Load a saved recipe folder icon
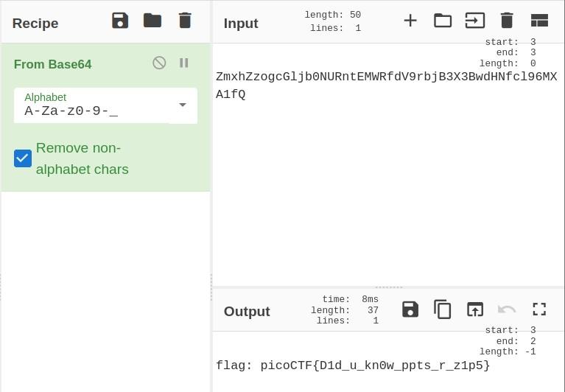Viewport: 565px width, 392px height. [152, 21]
